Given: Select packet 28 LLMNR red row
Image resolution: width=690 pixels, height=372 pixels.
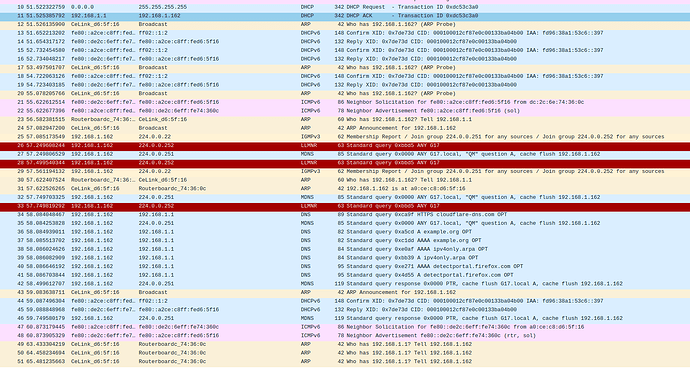Looking at the screenshot, I should pyautogui.click(x=345, y=163).
